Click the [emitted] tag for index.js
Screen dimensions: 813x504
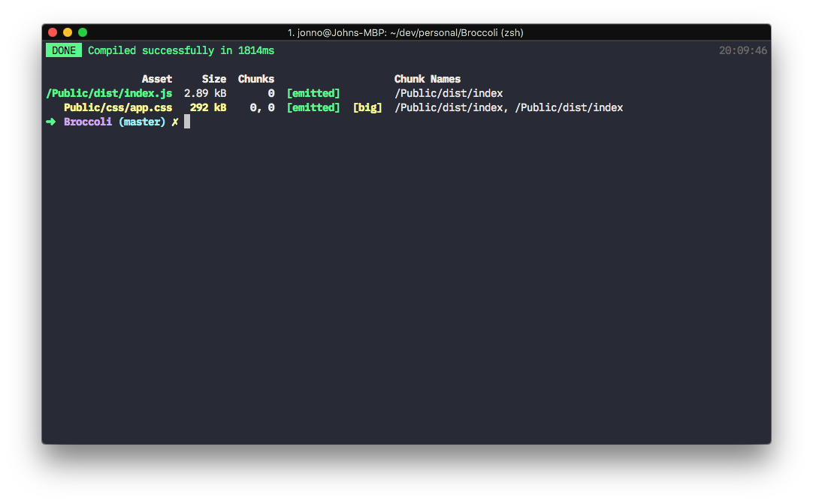[x=313, y=92]
